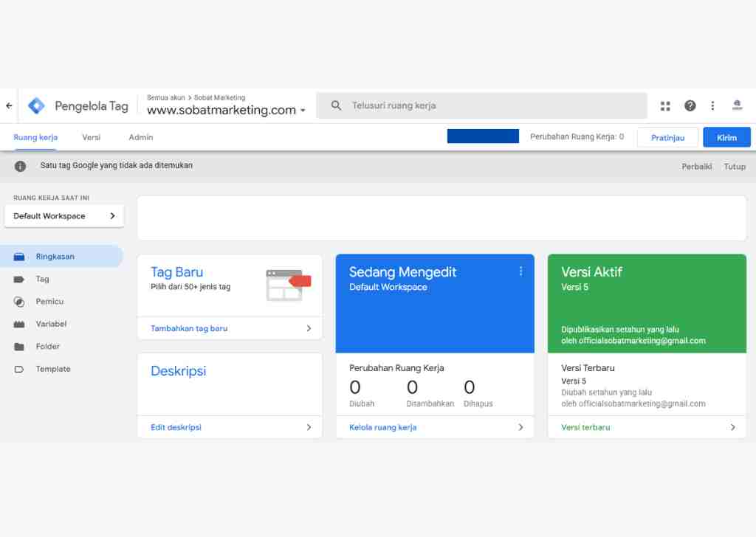Click the Pemicu trigger icon

coord(18,302)
